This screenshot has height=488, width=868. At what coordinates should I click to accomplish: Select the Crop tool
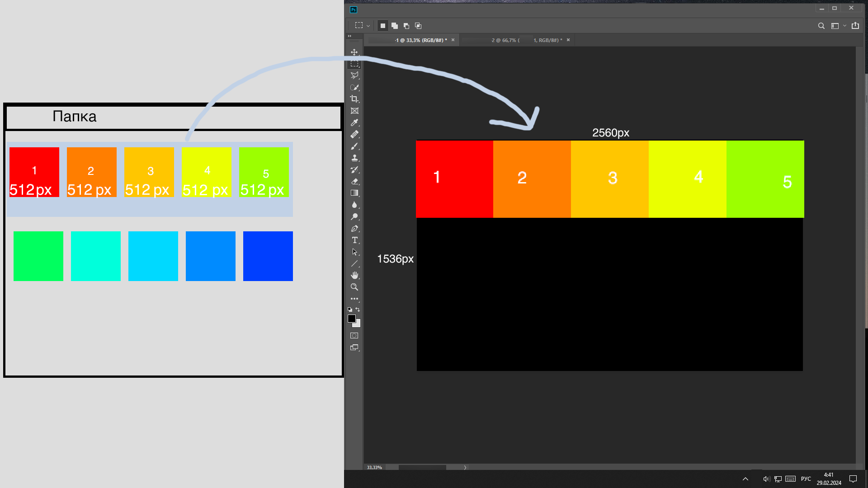click(354, 99)
